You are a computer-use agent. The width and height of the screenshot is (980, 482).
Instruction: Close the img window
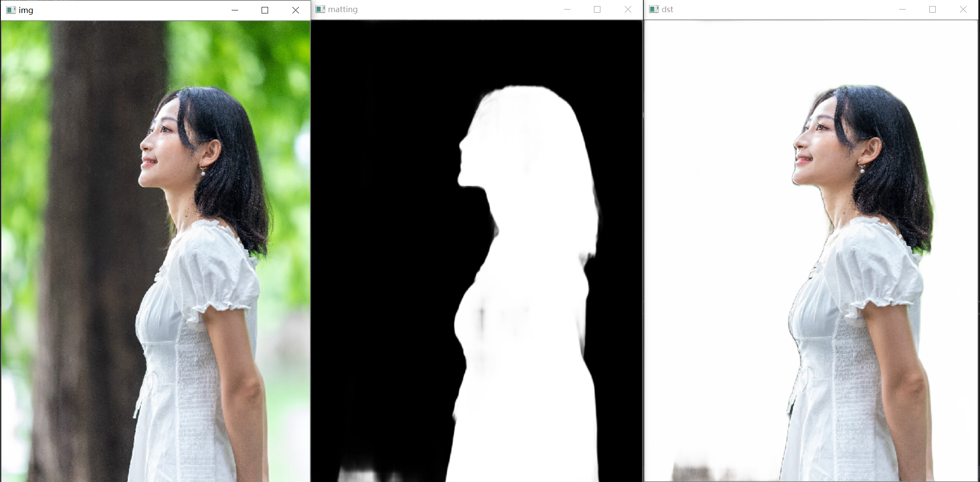tap(295, 10)
